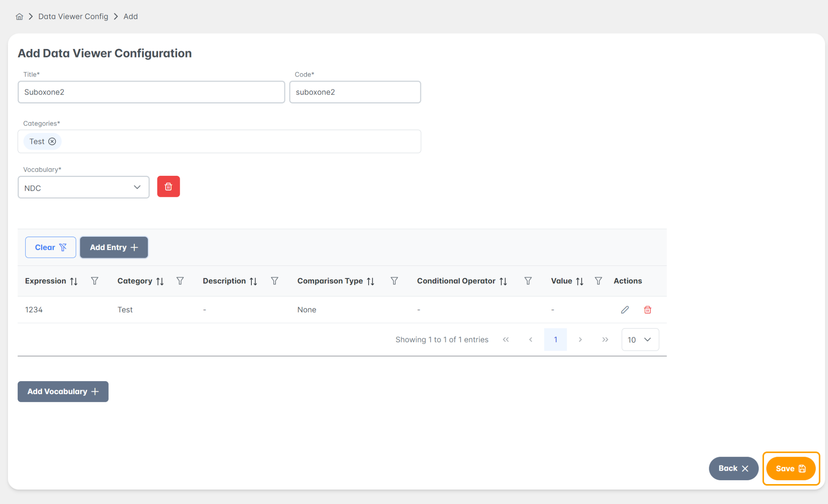Remove the Test category chip
The width and height of the screenshot is (828, 504).
(x=52, y=141)
